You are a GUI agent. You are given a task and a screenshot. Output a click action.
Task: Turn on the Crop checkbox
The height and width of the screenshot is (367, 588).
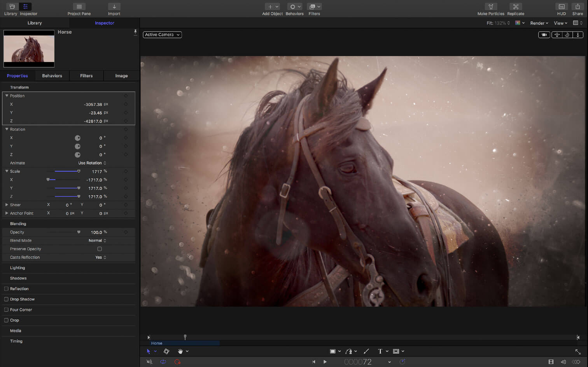click(6, 320)
